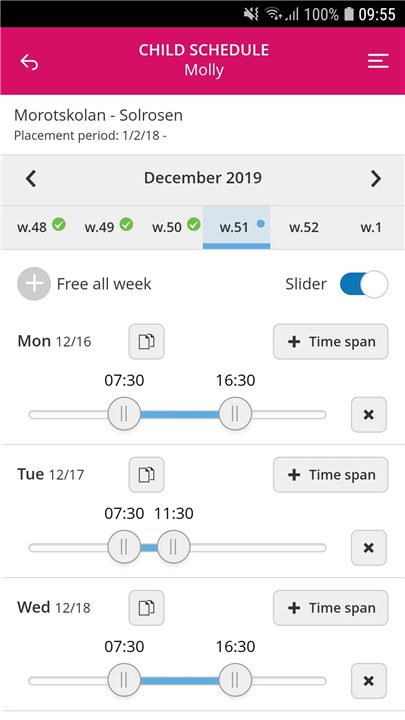Image resolution: width=405 pixels, height=720 pixels.
Task: Select week w.52 tab
Action: (304, 227)
